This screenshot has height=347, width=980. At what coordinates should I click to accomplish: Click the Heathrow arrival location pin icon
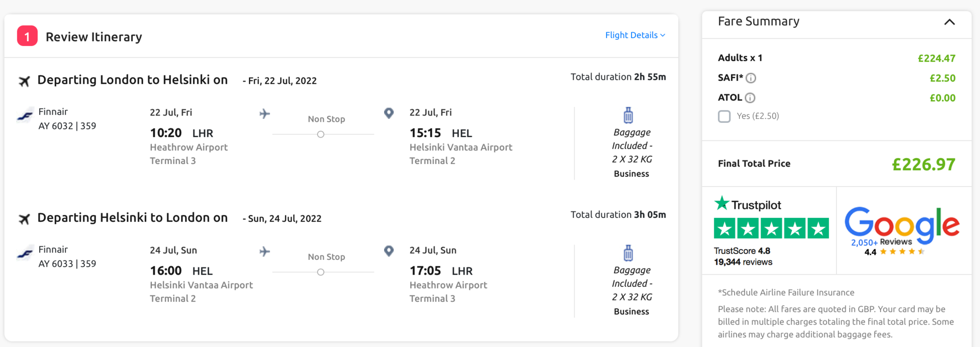click(x=389, y=252)
